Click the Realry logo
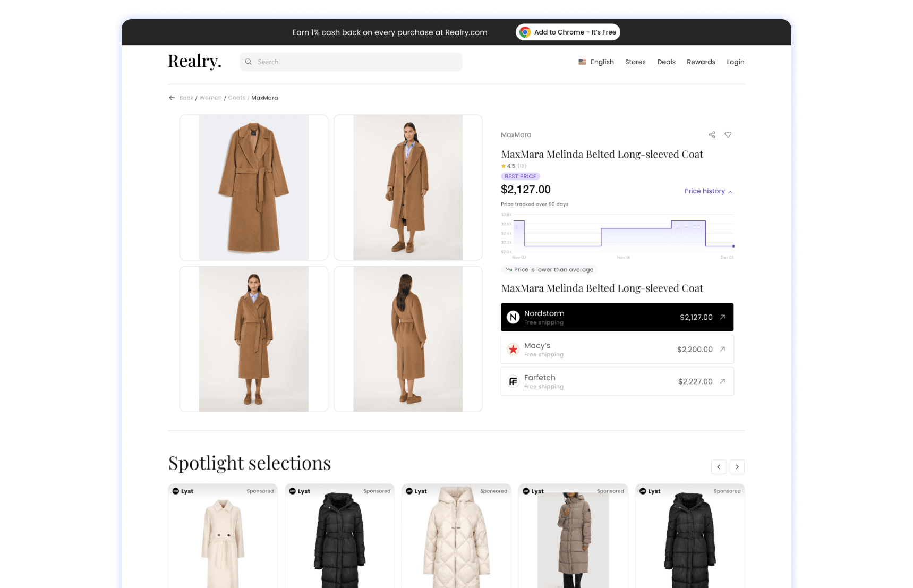This screenshot has height=588, width=913. (x=194, y=62)
